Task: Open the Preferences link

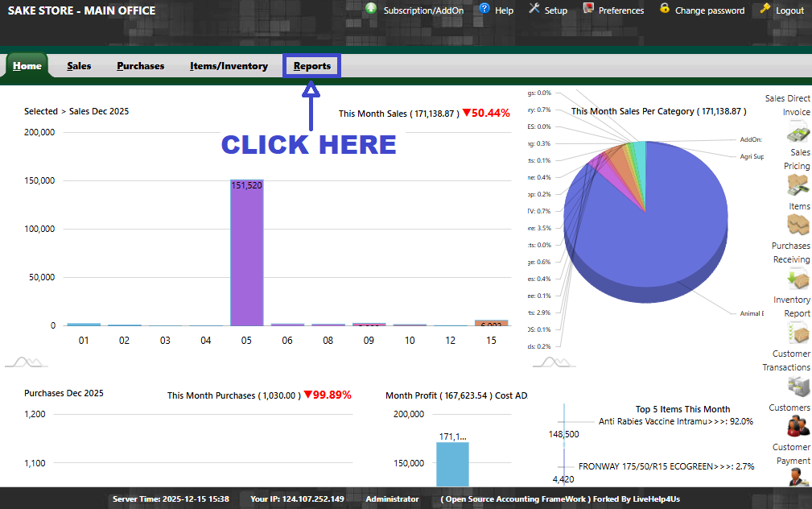Action: pyautogui.click(x=620, y=10)
